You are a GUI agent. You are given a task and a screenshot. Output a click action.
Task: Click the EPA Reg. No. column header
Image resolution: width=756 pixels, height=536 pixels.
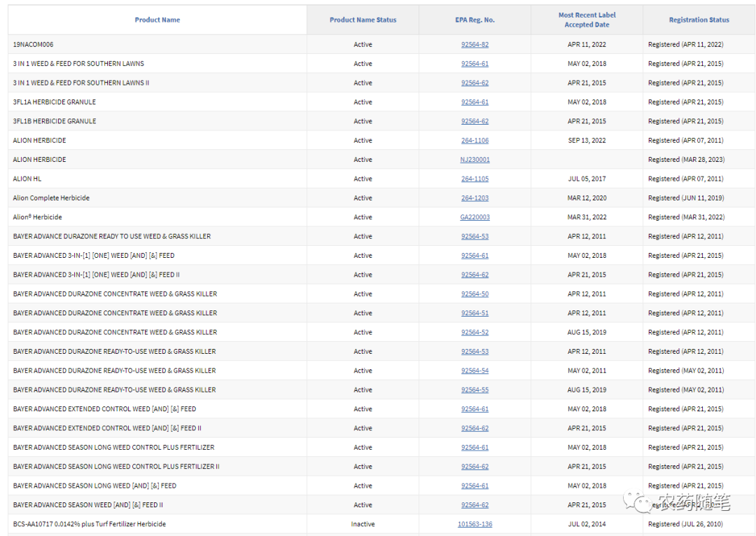(475, 20)
